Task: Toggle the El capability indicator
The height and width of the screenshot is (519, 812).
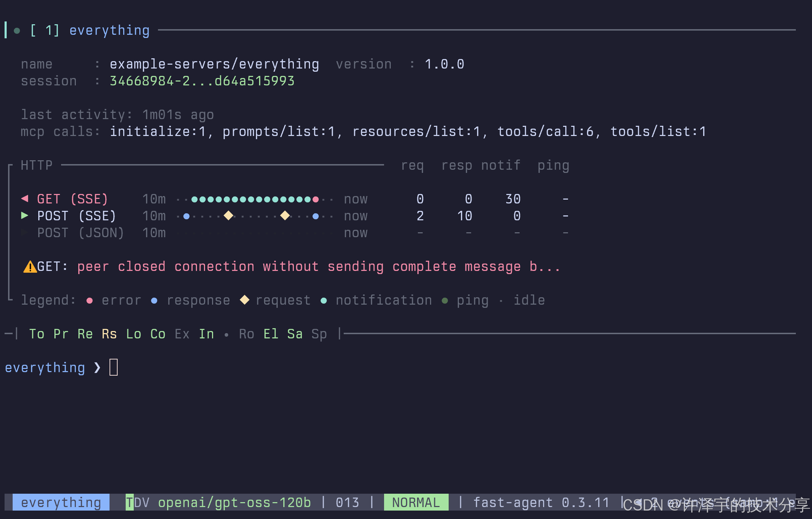Action: pyautogui.click(x=271, y=334)
